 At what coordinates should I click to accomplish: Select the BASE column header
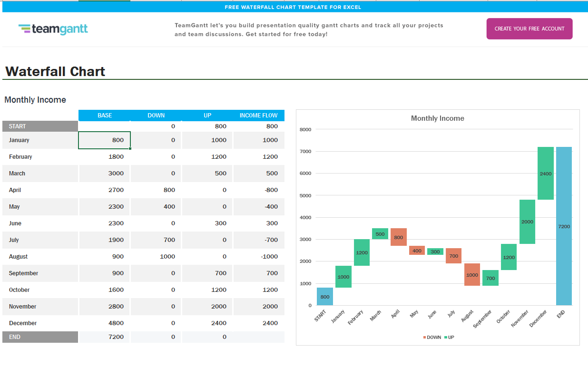[x=105, y=116]
